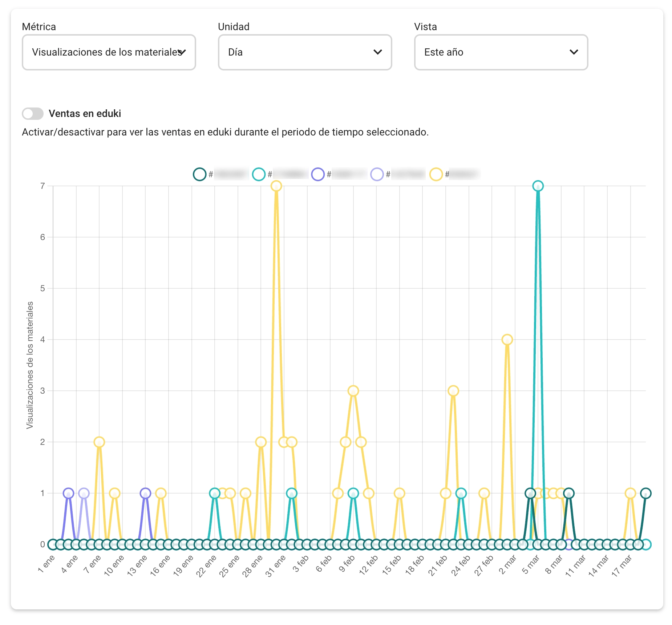Select the turquoise peak point at value 7
Image resolution: width=672 pixels, height=625 pixels.
(538, 186)
